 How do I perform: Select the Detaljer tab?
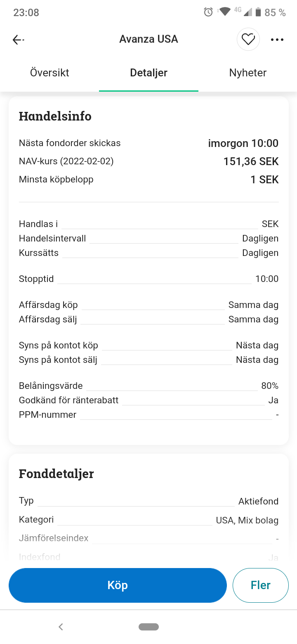pos(148,73)
